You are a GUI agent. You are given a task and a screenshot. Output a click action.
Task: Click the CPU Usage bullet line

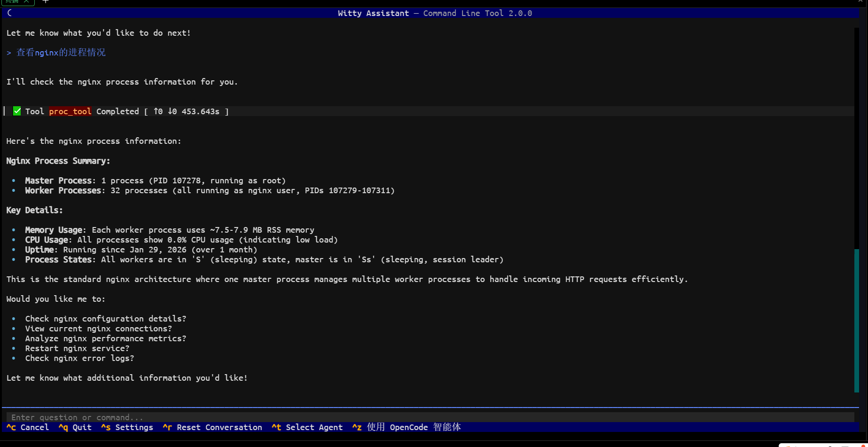click(x=181, y=240)
